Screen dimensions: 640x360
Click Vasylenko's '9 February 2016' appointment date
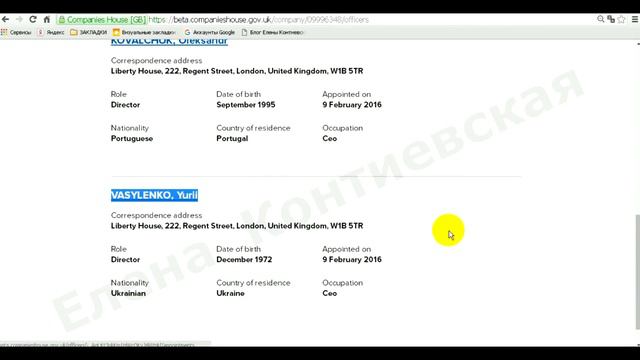tap(352, 260)
